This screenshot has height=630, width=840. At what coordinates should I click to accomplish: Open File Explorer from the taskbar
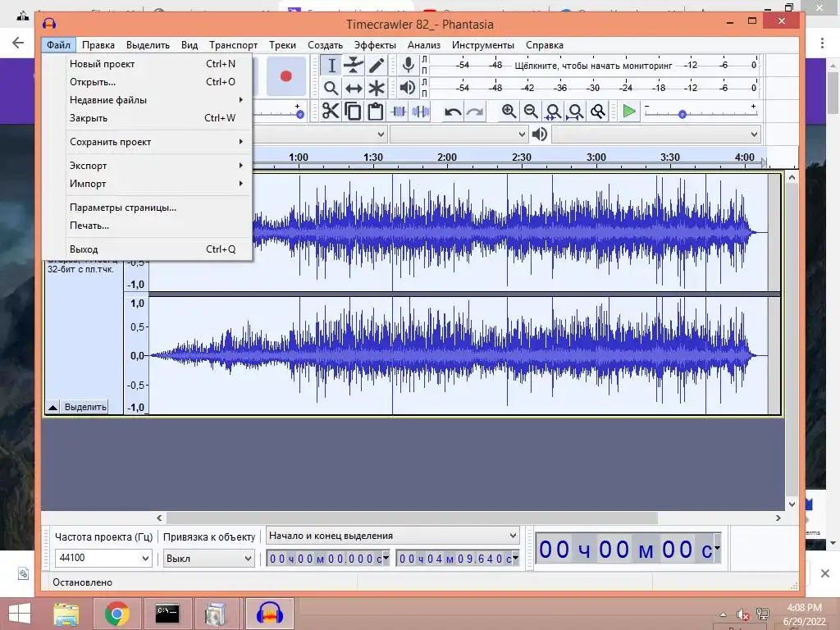(66, 614)
